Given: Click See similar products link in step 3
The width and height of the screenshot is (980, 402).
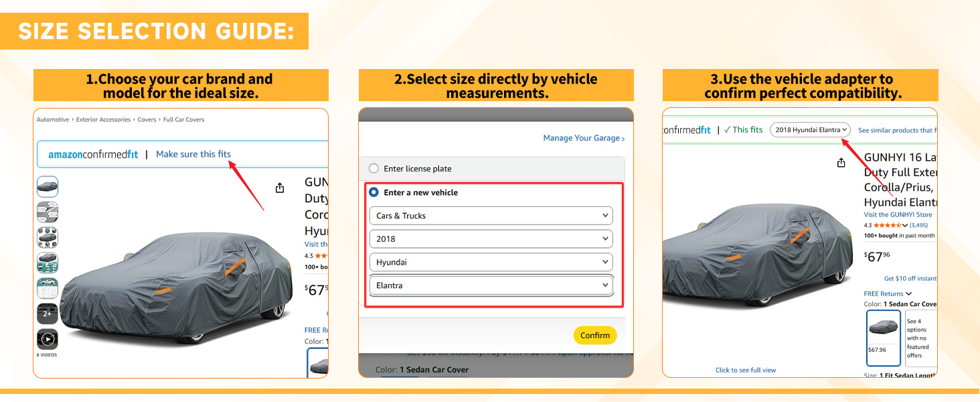Looking at the screenshot, I should tap(896, 130).
